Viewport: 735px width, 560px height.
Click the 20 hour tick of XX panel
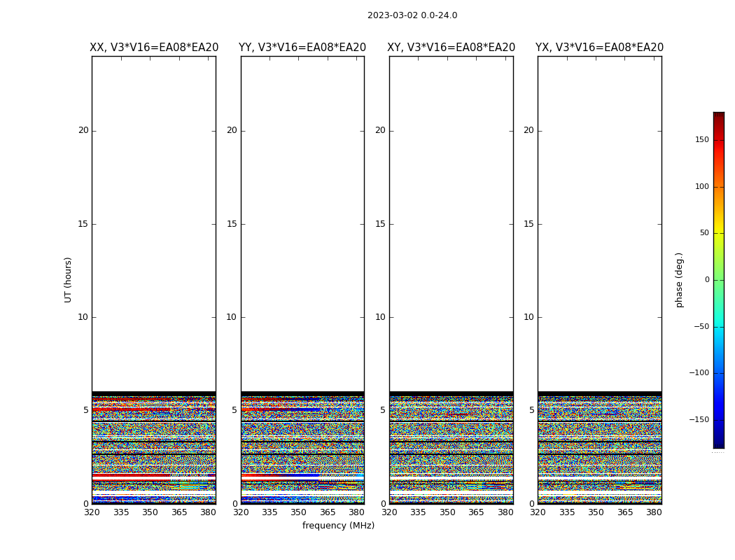coord(83,130)
